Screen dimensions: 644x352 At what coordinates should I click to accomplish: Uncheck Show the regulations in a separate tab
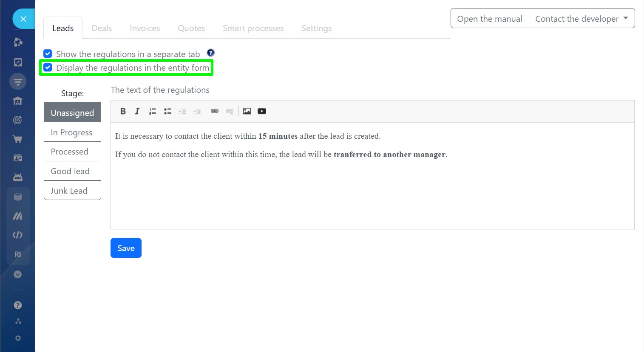click(48, 54)
